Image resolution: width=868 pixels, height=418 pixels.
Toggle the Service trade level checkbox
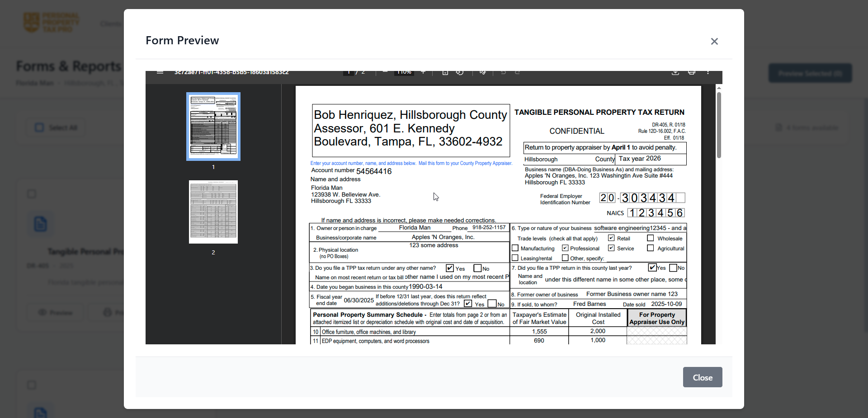[611, 248]
